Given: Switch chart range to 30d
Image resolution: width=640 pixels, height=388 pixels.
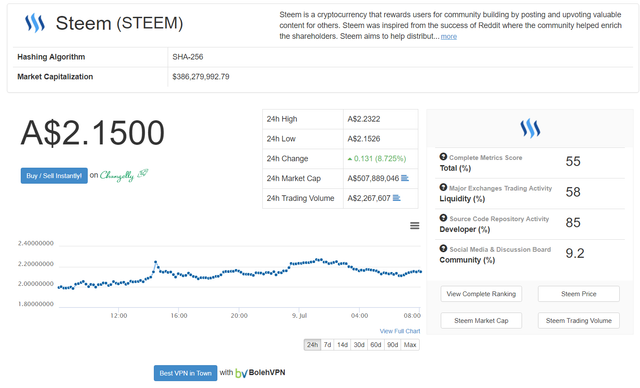Looking at the screenshot, I should [x=359, y=345].
